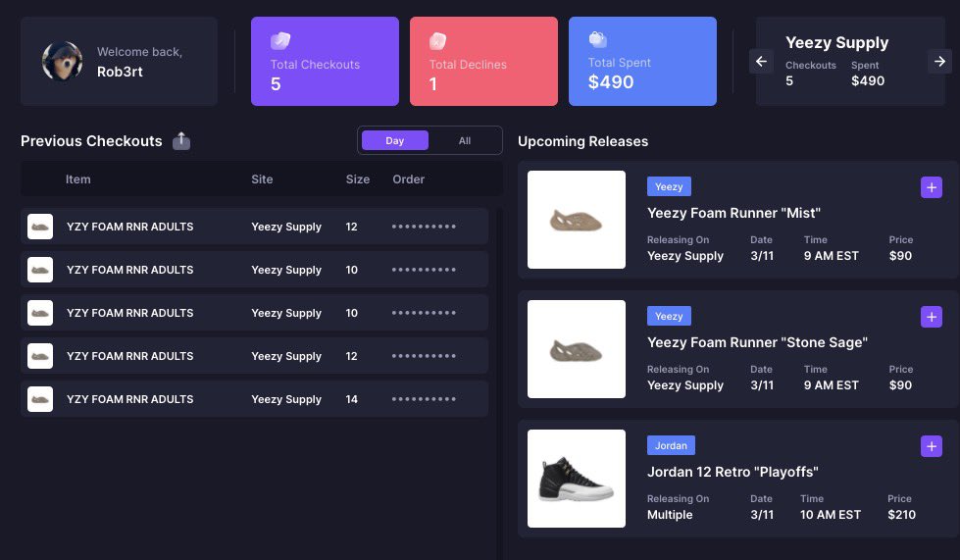
Task: Go to next site stats with right arrow
Action: [939, 61]
